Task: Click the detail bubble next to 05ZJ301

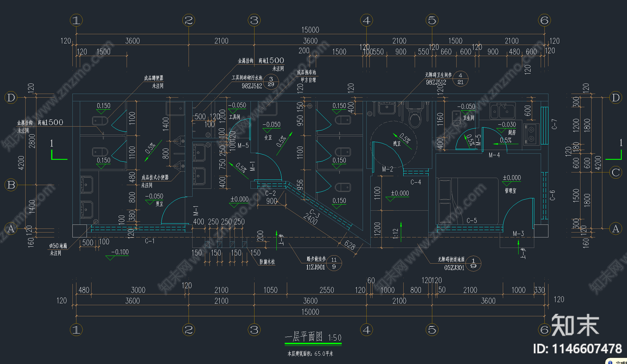Action: [x=473, y=263]
